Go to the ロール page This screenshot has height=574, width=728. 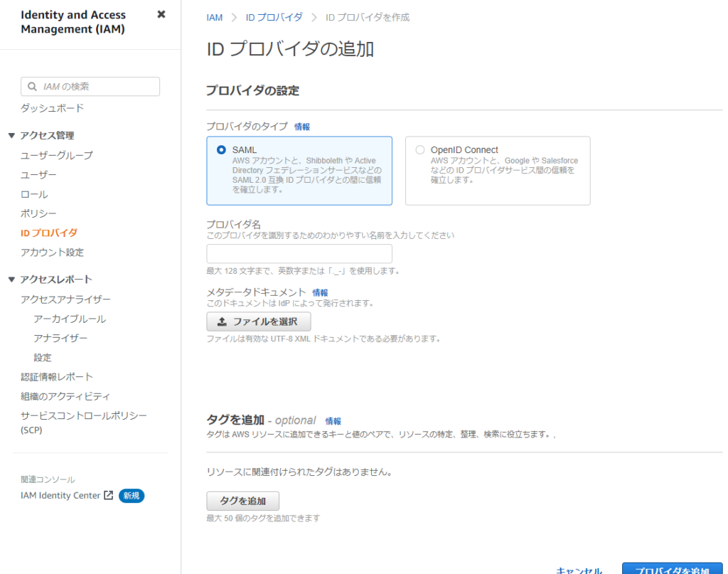[35, 194]
